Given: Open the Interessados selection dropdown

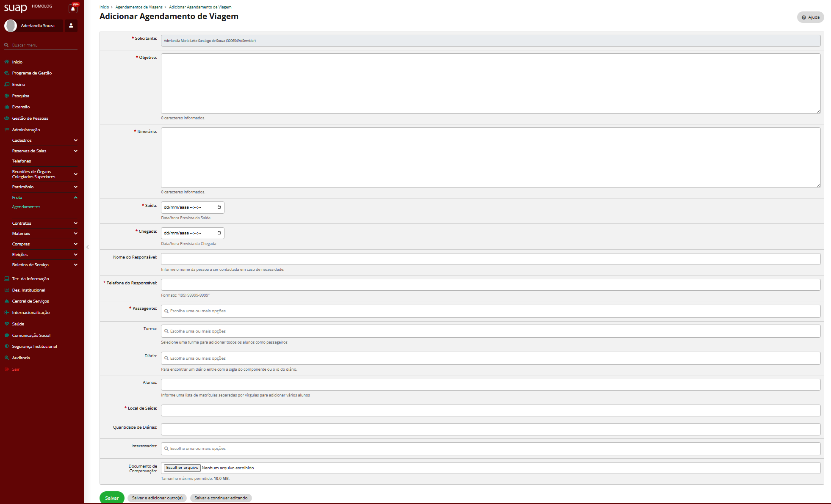Looking at the screenshot, I should pos(490,449).
